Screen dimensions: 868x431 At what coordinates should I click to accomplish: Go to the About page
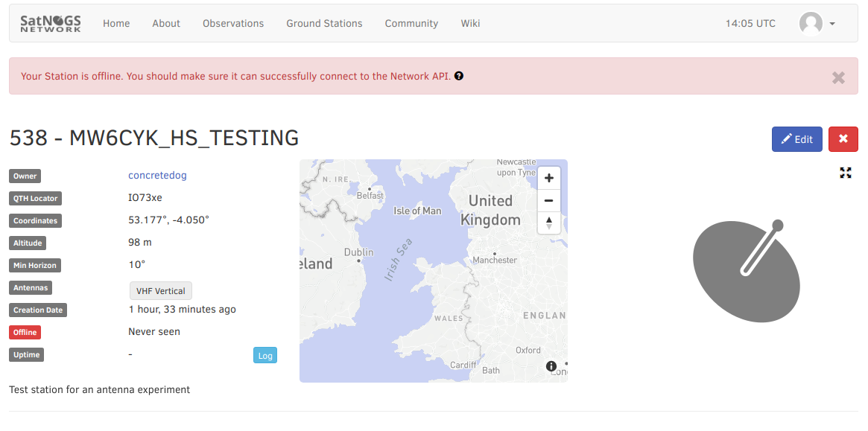coord(166,24)
